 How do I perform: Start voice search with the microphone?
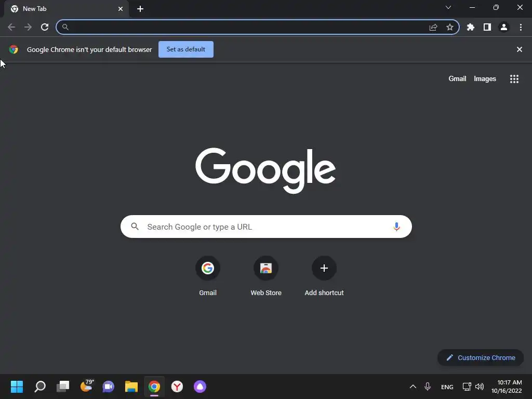click(396, 227)
